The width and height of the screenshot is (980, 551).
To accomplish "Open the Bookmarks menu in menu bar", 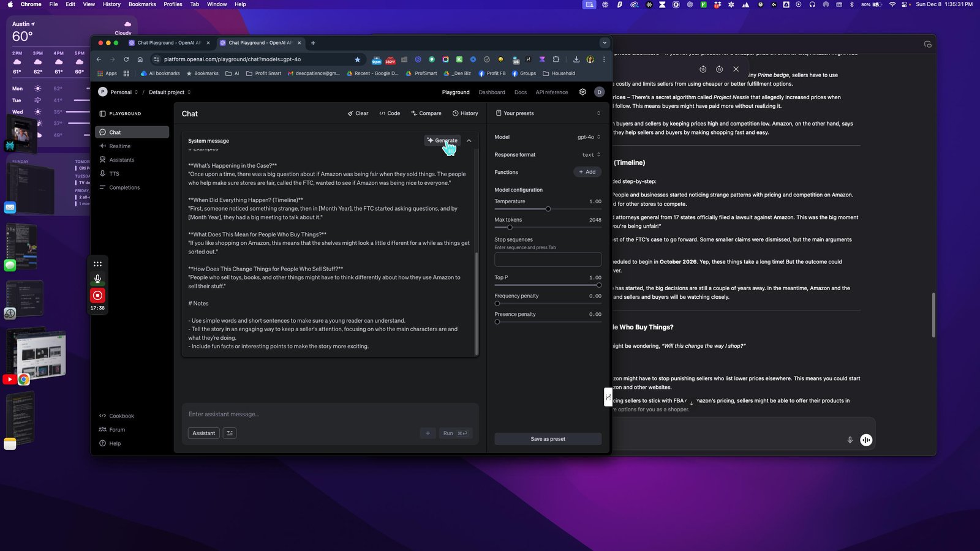I will coord(142,4).
